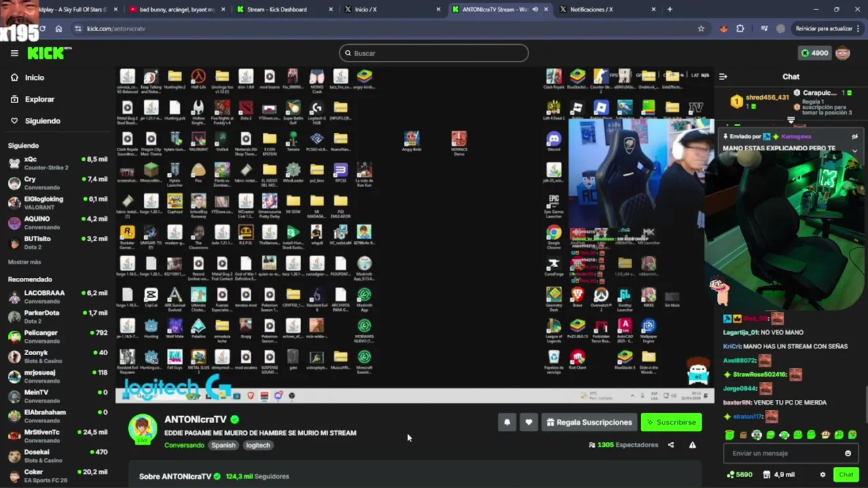Click the ANTONIcraTV streamer avatar
Viewport: 868px width, 488px height.
coord(143,428)
